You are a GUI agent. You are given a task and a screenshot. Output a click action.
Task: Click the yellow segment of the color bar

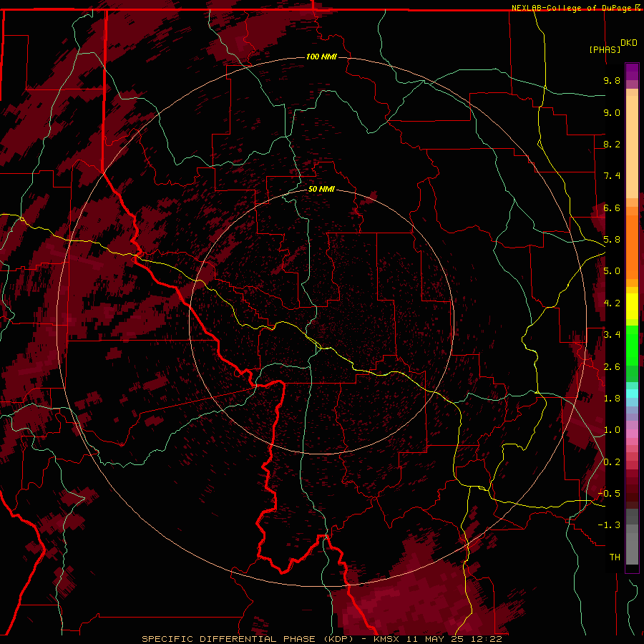tap(632, 306)
